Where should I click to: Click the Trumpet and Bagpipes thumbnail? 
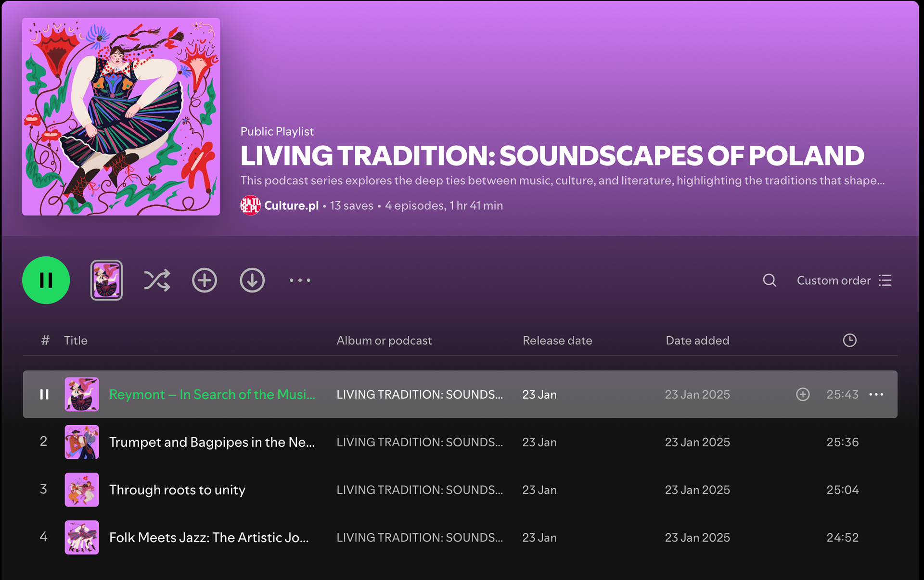pyautogui.click(x=82, y=442)
